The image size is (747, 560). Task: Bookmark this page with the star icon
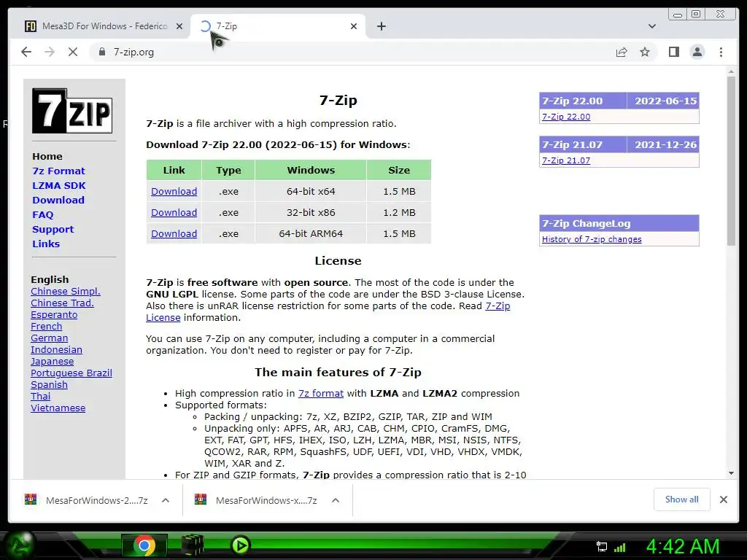(645, 52)
